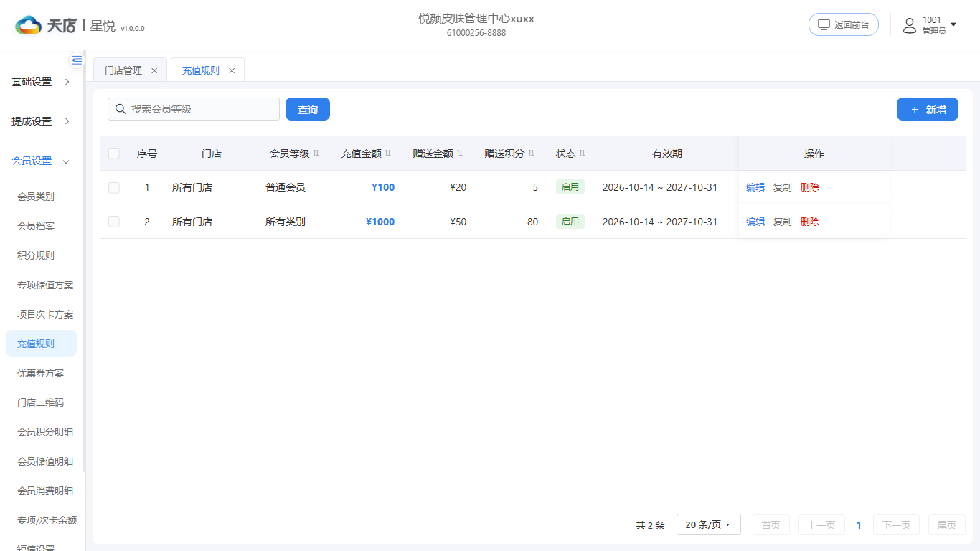The height and width of the screenshot is (551, 980).
Task: Expand the 提成设置 menu
Action: tap(42, 121)
